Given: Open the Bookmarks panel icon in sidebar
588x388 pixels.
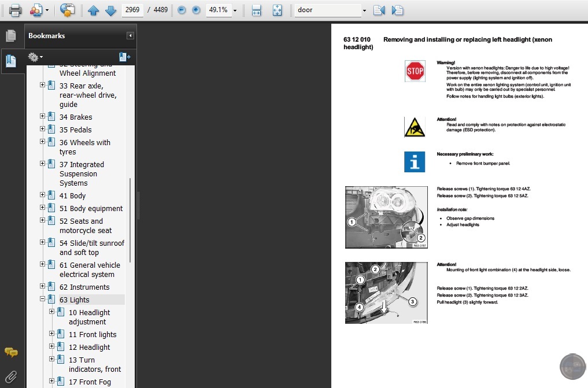Looking at the screenshot, I should coord(11,61).
